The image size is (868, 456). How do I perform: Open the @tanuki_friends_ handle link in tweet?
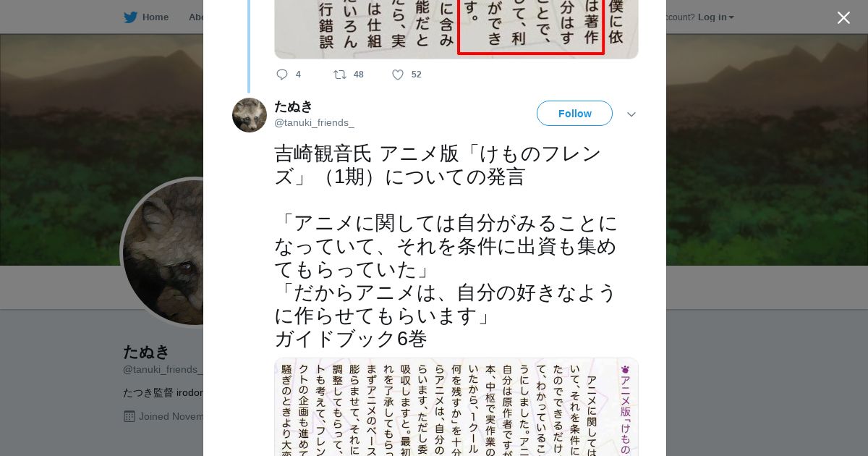pos(314,123)
